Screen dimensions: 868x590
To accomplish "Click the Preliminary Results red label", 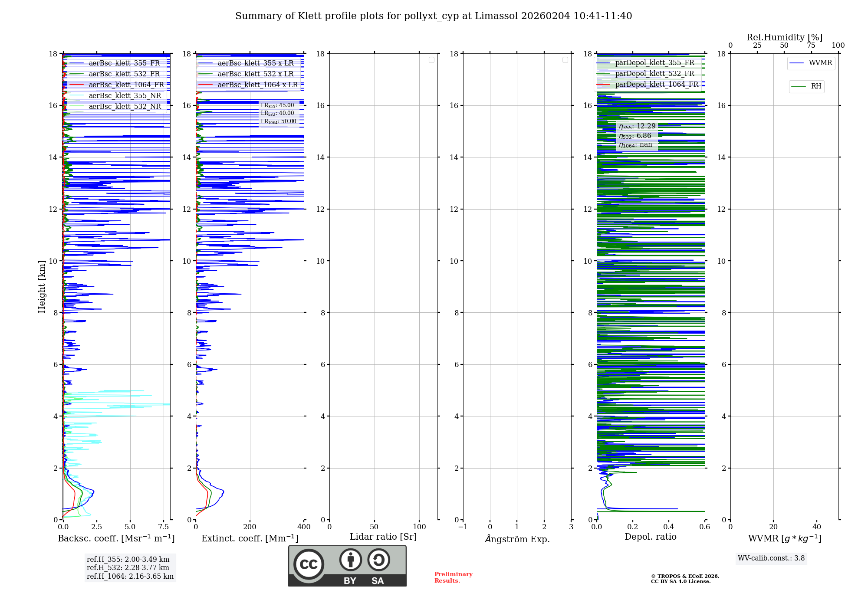I will 453,577.
